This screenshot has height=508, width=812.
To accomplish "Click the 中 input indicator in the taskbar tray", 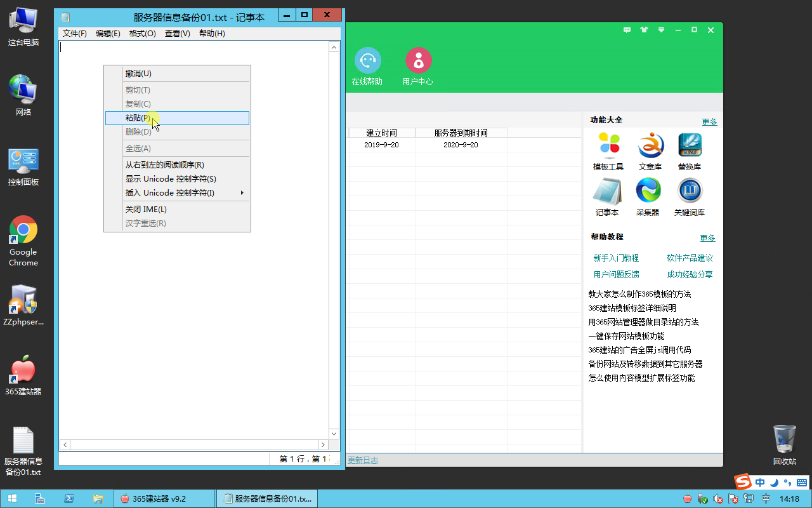I will pos(766,499).
